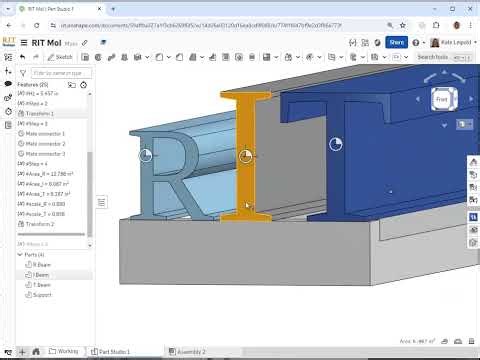Rotate view down with cube arrow
The image size is (480, 360).
pyautogui.click(x=444, y=125)
